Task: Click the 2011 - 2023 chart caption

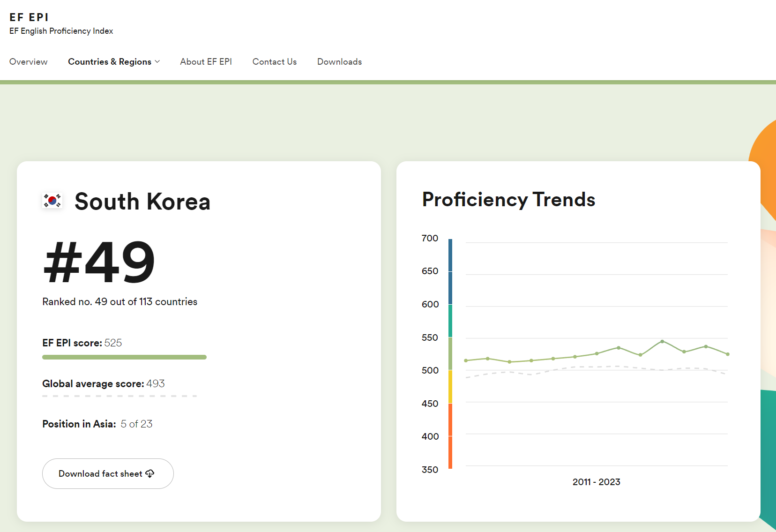Action: pos(596,482)
